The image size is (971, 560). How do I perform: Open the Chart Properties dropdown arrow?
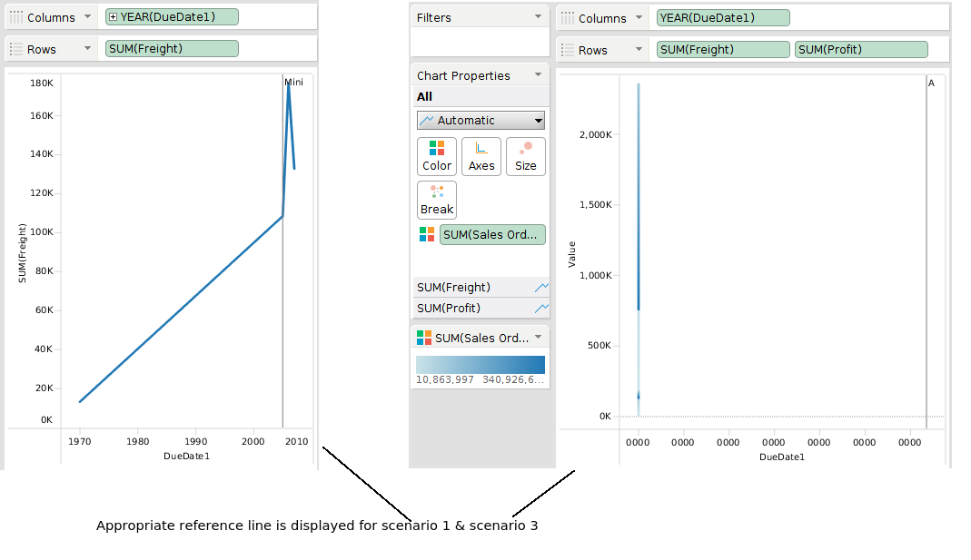539,75
